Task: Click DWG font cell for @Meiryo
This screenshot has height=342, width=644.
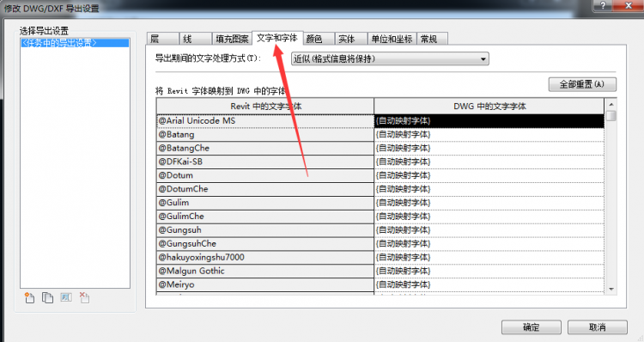Action: (x=489, y=284)
